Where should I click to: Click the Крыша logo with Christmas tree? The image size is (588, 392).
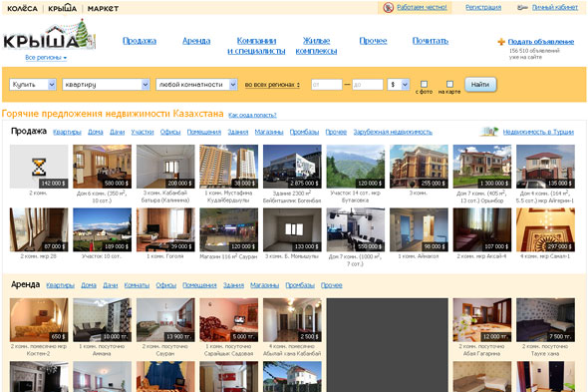click(49, 35)
